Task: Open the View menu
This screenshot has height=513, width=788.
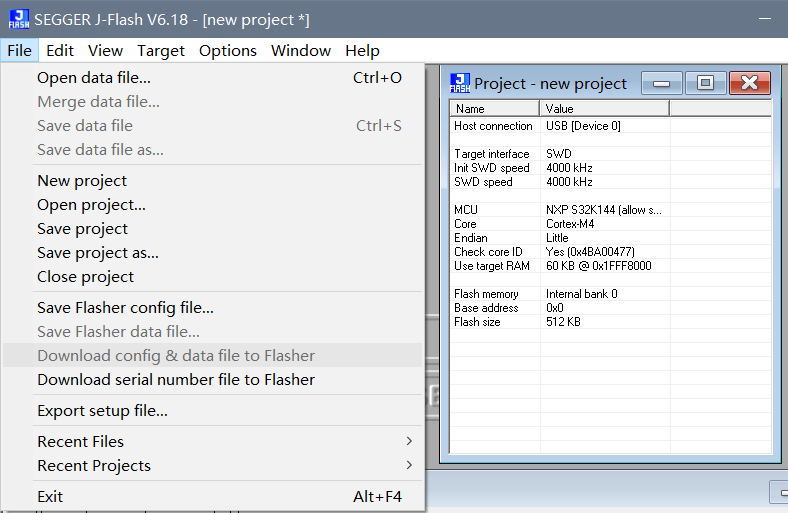Action: [106, 51]
